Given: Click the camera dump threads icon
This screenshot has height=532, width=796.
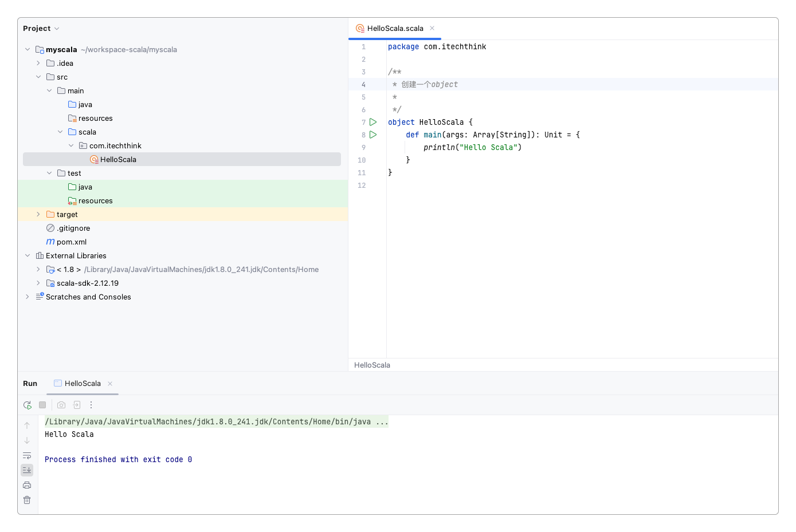Looking at the screenshot, I should tap(61, 405).
